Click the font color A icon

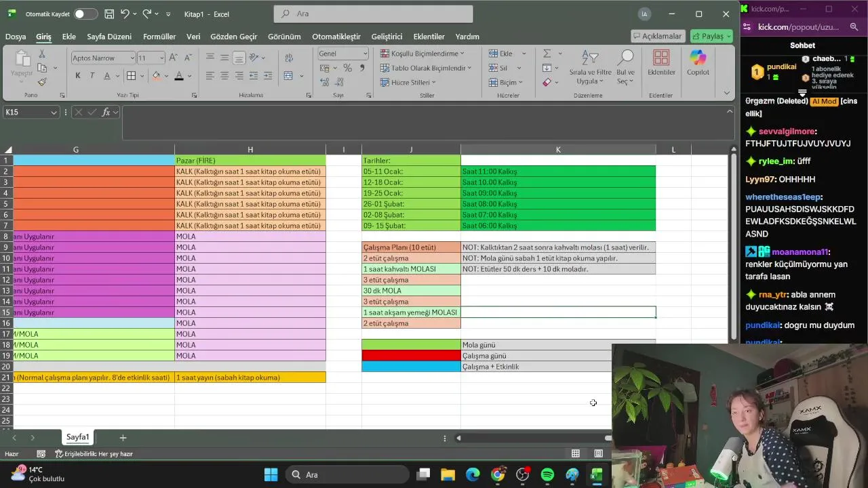point(179,76)
